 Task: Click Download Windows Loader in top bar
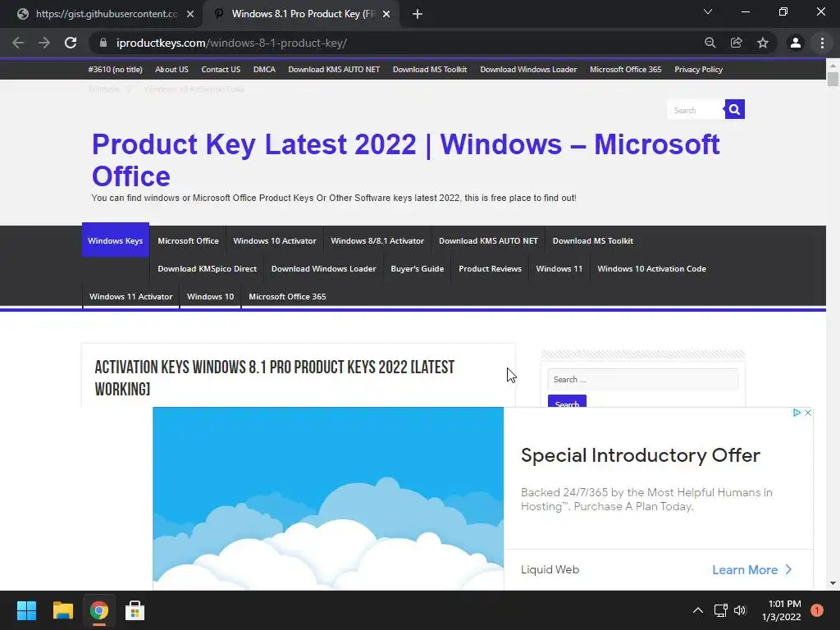tap(528, 69)
